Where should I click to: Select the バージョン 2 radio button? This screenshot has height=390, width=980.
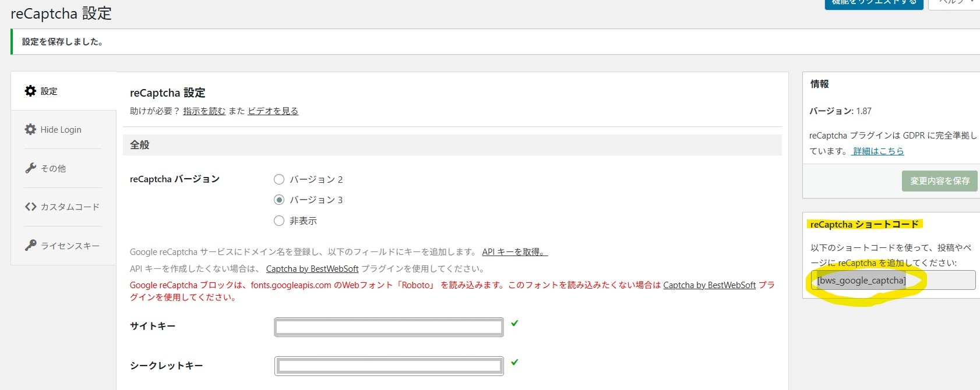(279, 179)
